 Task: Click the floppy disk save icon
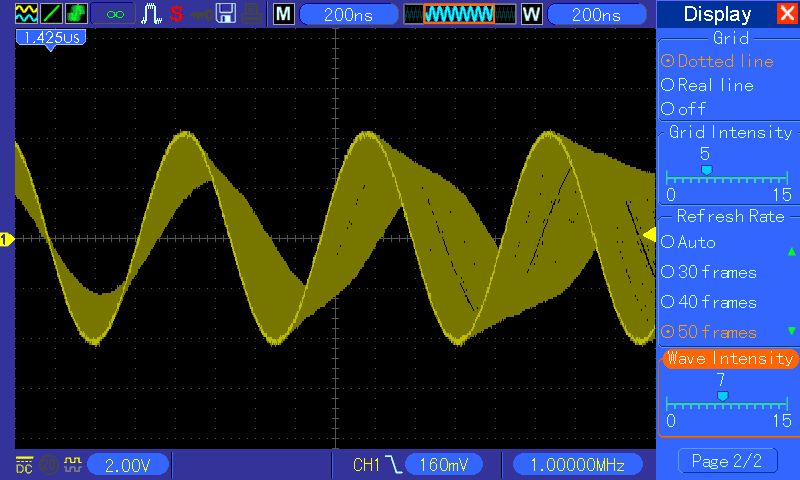click(x=226, y=14)
